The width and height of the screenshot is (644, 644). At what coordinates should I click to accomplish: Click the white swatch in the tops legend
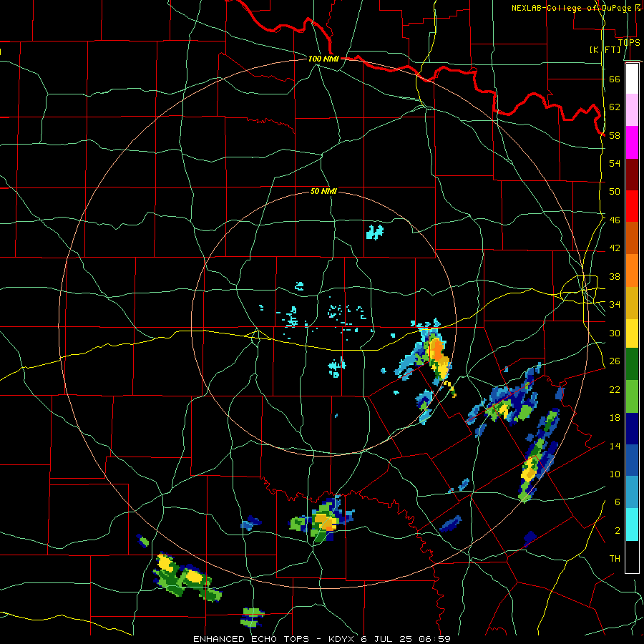632,79
